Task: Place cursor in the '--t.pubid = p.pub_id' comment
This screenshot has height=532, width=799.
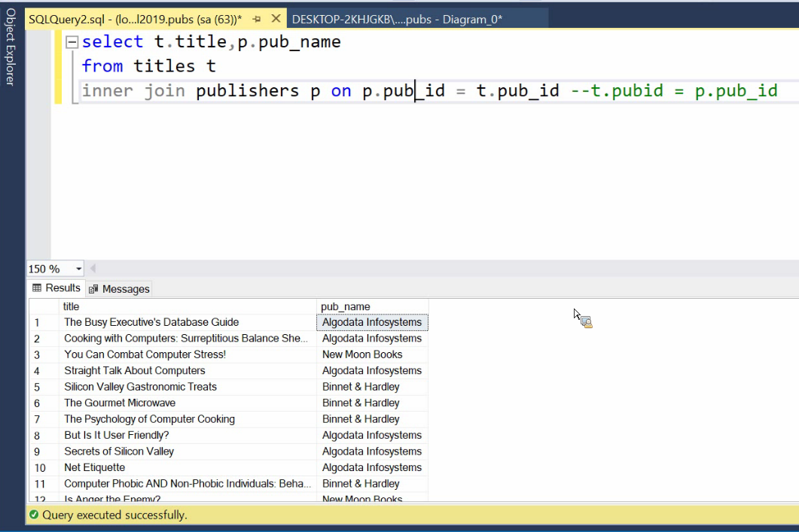Action: [x=674, y=90]
